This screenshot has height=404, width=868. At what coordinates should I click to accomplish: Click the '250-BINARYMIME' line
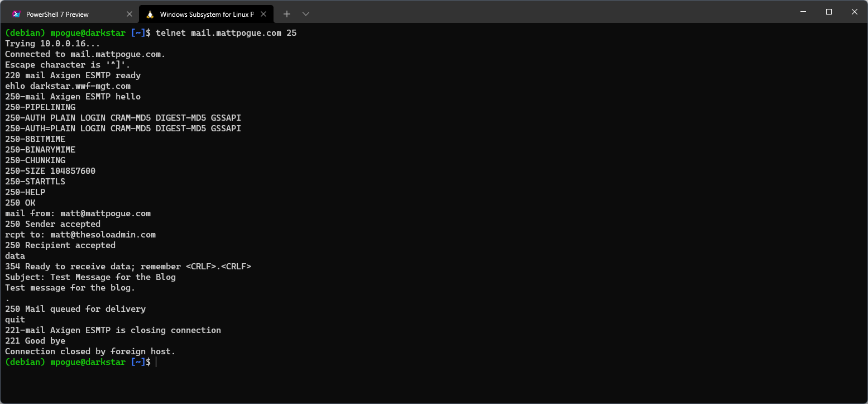pos(40,150)
